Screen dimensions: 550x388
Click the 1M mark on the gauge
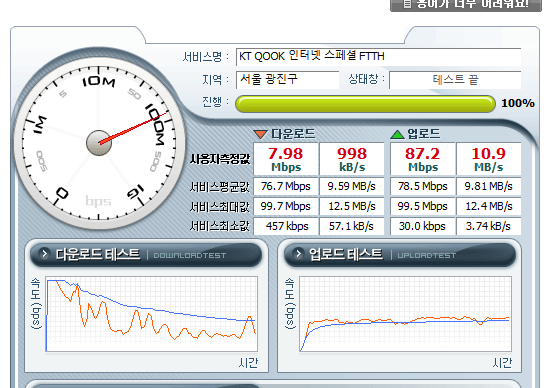coord(40,125)
